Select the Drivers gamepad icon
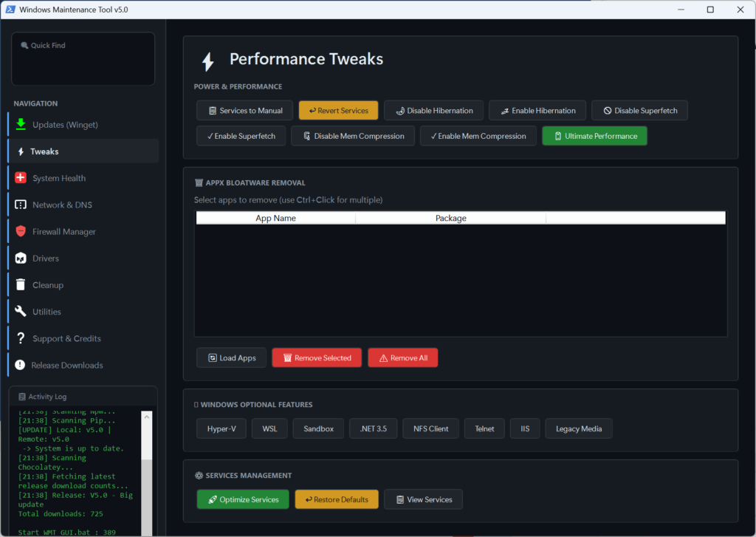Viewport: 756px width, 537px height. tap(19, 258)
